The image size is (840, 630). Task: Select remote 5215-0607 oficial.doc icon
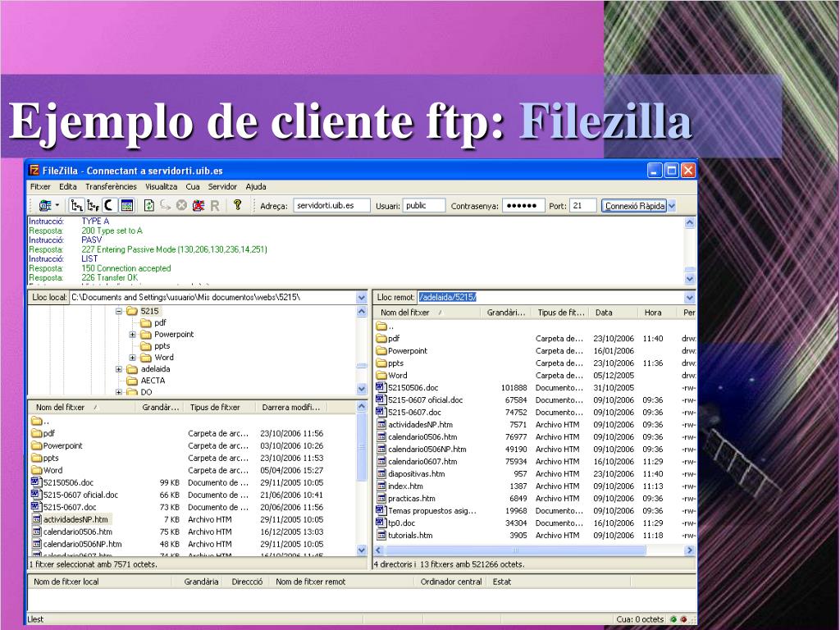coord(381,399)
